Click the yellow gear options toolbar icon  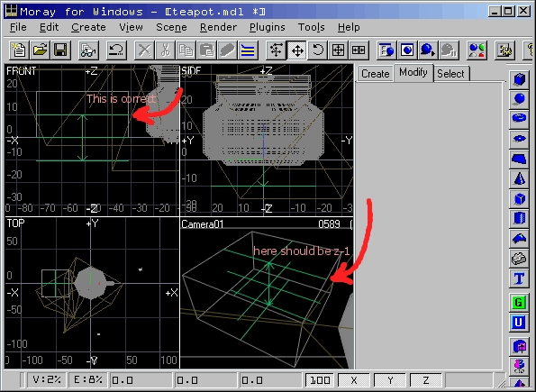504,50
